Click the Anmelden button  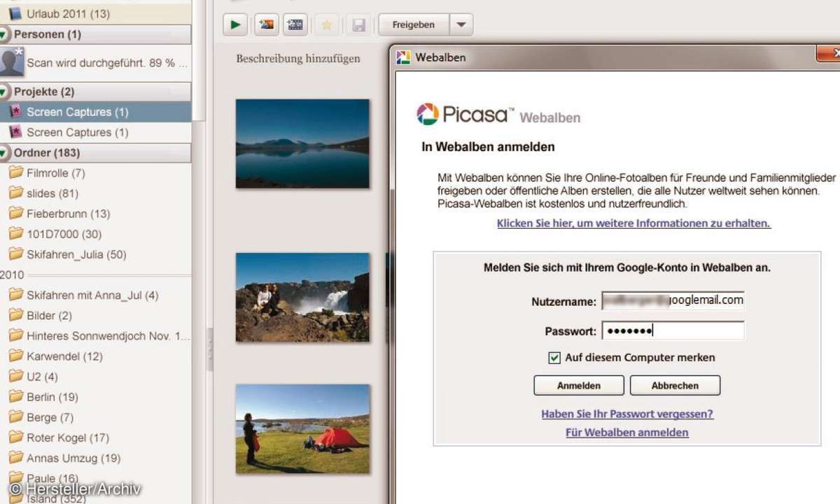click(579, 386)
